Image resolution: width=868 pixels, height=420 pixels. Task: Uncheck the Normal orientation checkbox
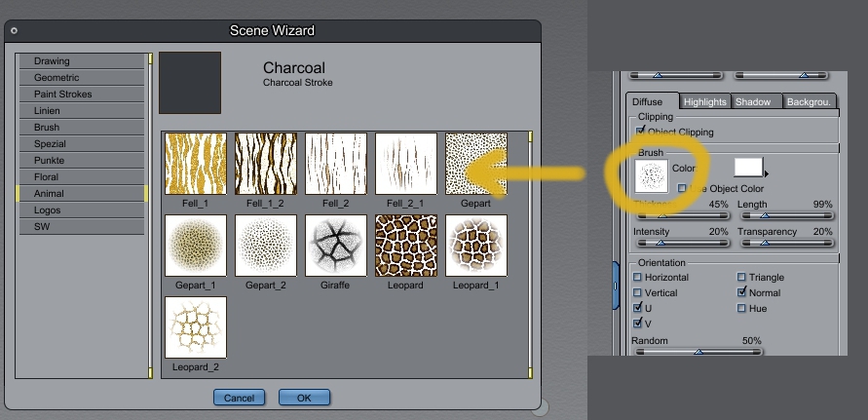742,292
